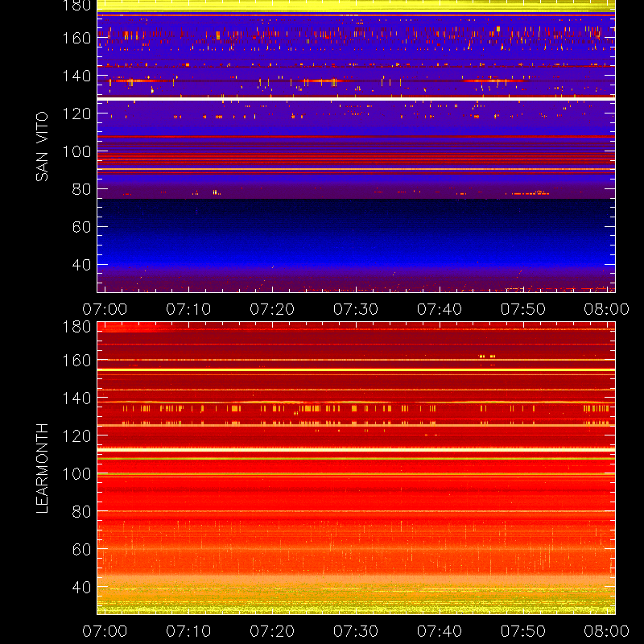
Task: Click 07:20 time label below SAN VITO plot
Action: click(272, 309)
